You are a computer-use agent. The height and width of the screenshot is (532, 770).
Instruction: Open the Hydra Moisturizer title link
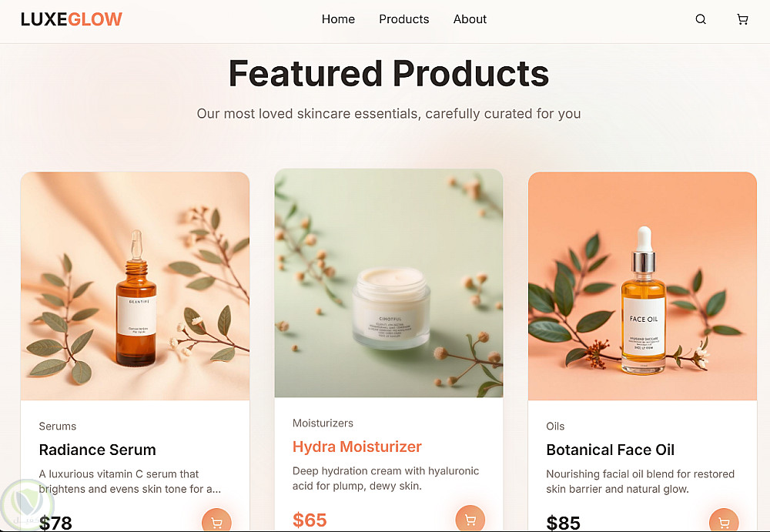(x=357, y=447)
